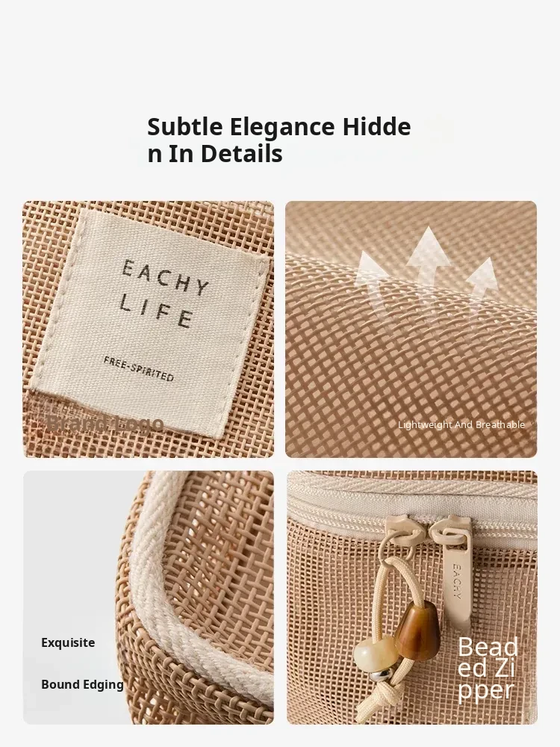This screenshot has height=747, width=560.
Task: Open the brand logo label thumbnail
Action: coord(148,329)
